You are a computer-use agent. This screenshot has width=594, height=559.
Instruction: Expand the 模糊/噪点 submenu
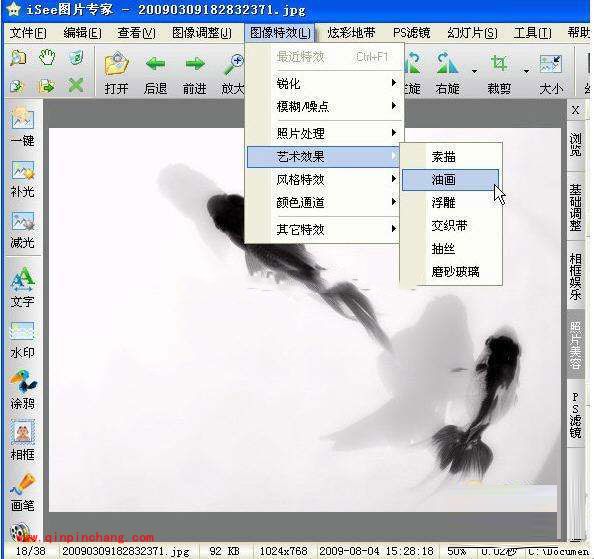(323, 106)
